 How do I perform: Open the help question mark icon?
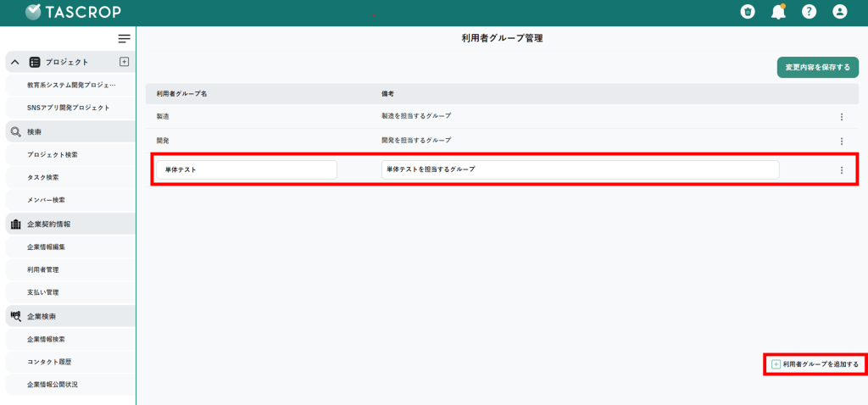tap(809, 12)
